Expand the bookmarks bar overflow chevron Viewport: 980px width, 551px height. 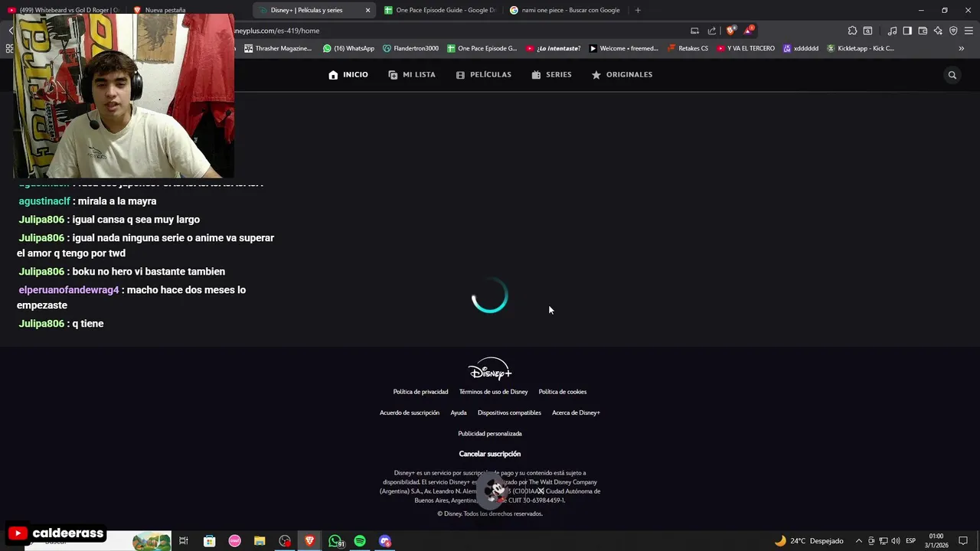coord(962,48)
